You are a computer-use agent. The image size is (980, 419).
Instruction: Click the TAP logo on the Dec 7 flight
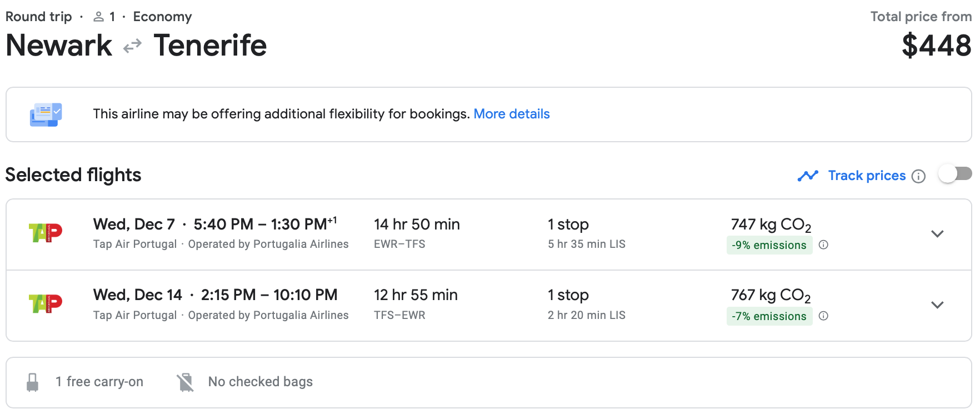click(x=46, y=233)
